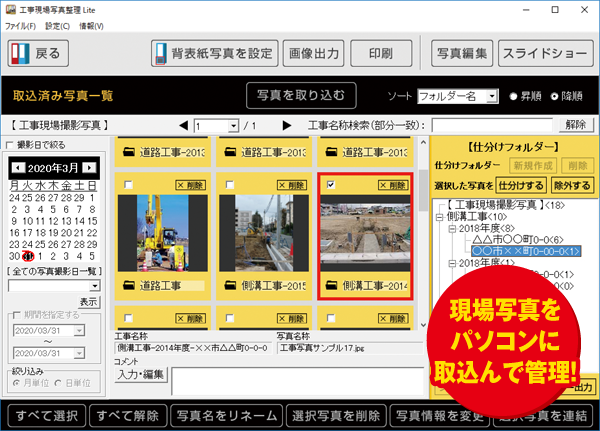Screen dimensions: 600x431
Task: Go to previous month in calendar
Action: pos(17,168)
